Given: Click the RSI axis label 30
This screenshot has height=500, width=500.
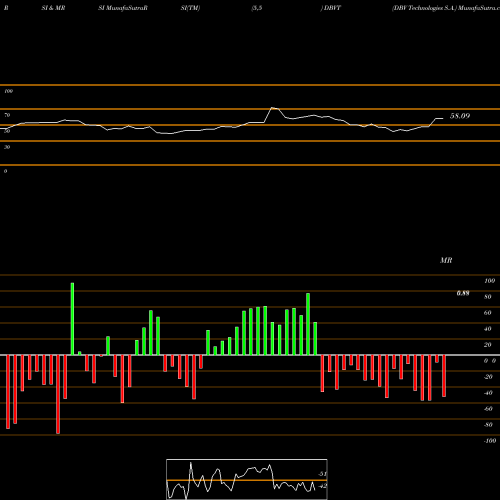Looking at the screenshot, I should point(7,147).
